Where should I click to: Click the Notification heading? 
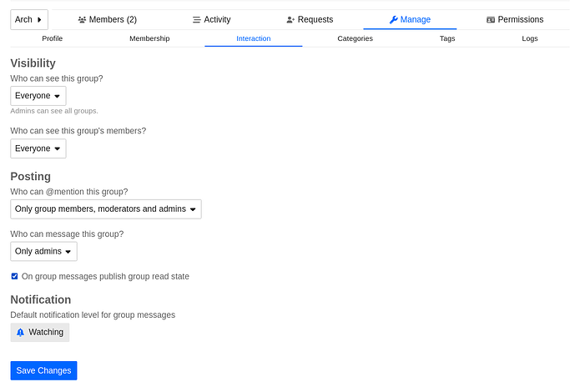click(41, 299)
